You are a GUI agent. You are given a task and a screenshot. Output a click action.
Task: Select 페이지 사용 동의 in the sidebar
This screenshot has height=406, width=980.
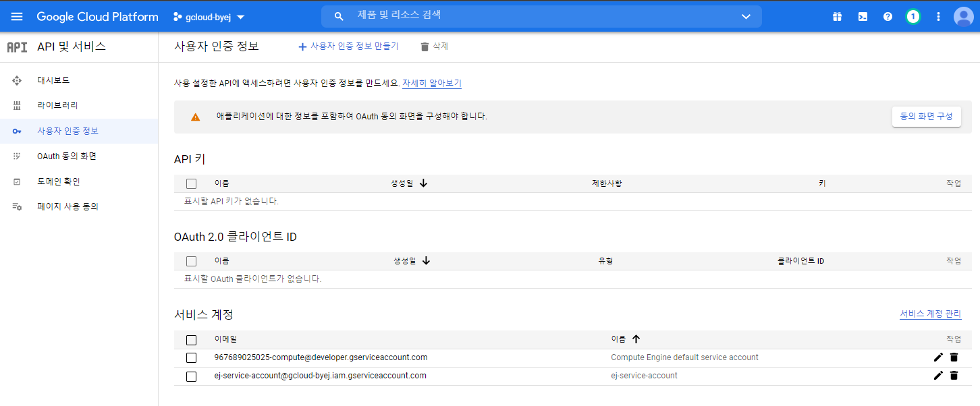[79, 207]
